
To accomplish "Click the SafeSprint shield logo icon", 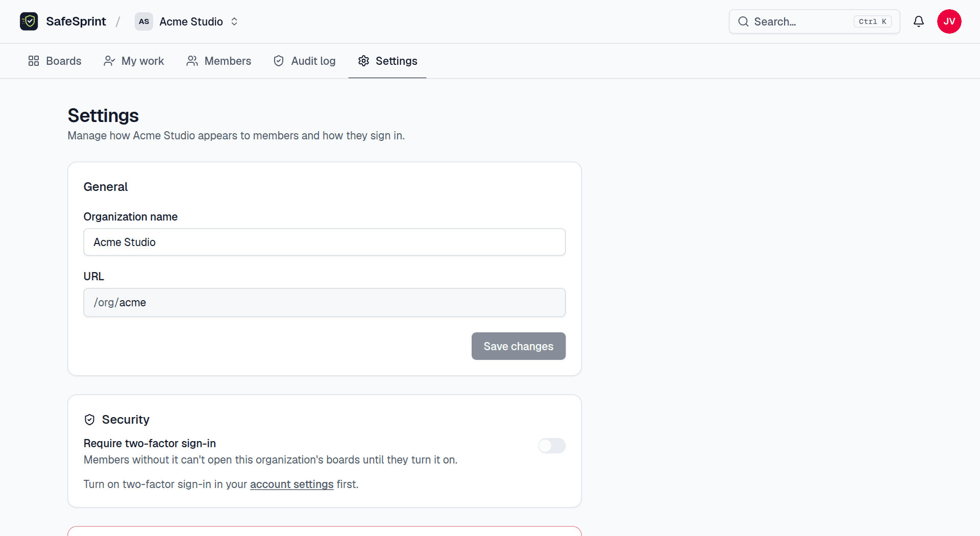I will pos(29,21).
